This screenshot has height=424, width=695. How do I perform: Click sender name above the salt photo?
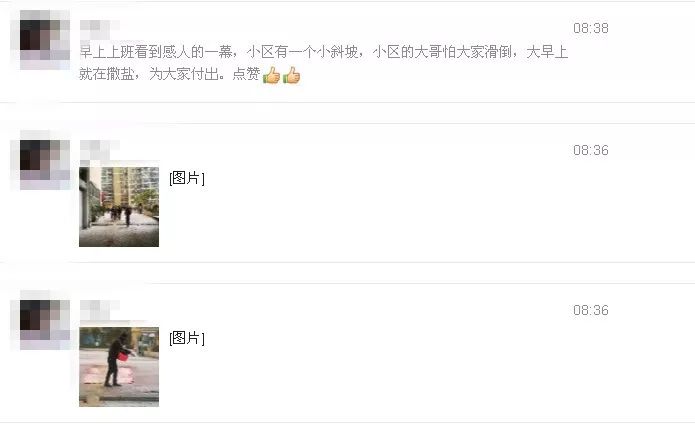coord(99,310)
